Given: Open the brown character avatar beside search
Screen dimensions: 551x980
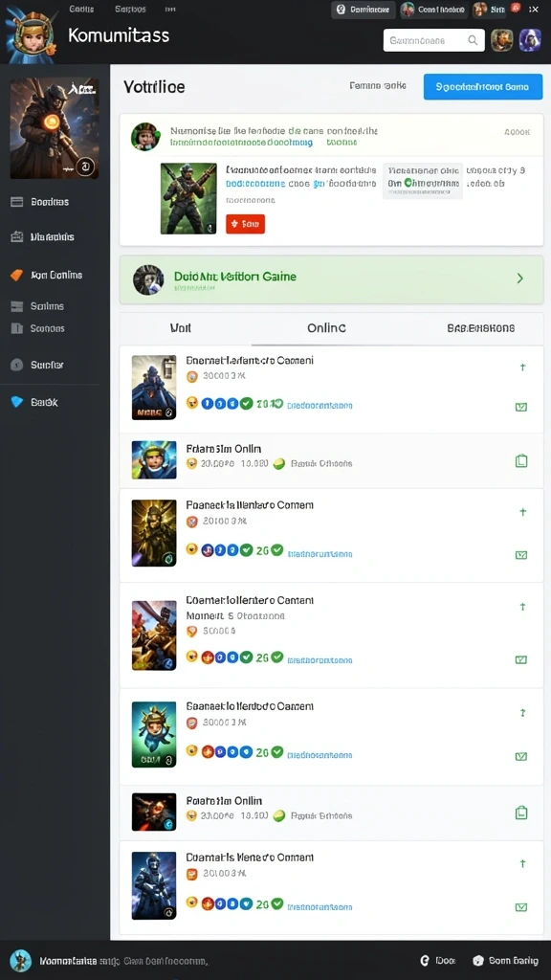Looking at the screenshot, I should point(501,40).
